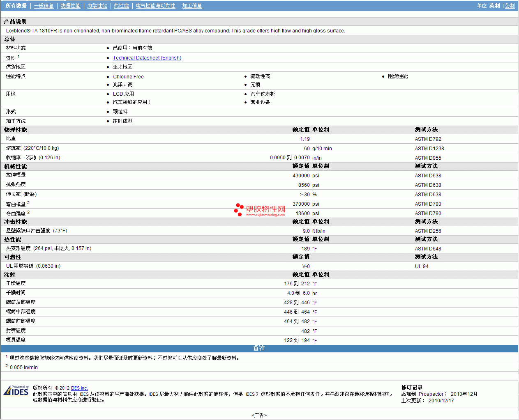
Task: Click the 阻燃性能 feature text
Action: [x=398, y=76]
